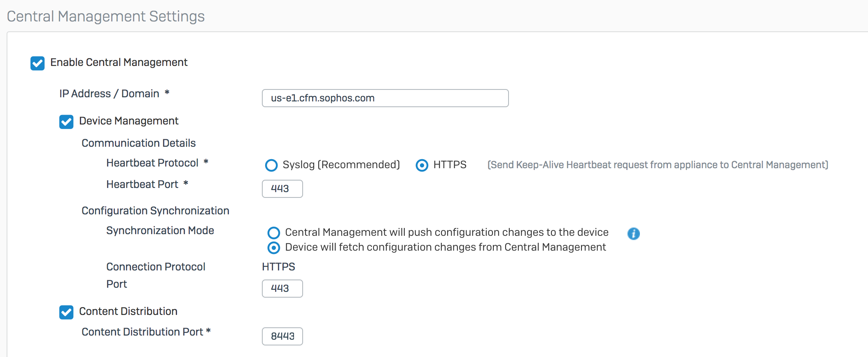Image resolution: width=868 pixels, height=357 pixels.
Task: Click the Content Distribution Port field
Action: click(282, 336)
